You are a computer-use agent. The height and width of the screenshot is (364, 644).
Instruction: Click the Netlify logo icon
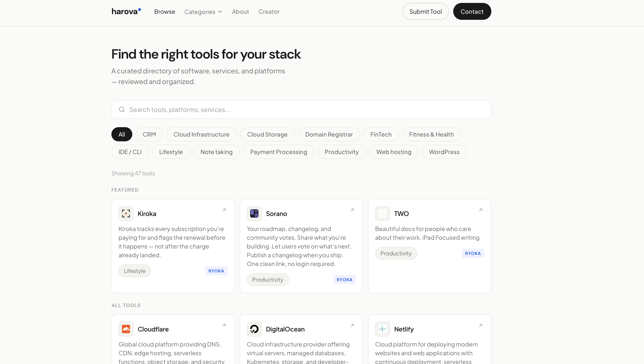click(382, 329)
